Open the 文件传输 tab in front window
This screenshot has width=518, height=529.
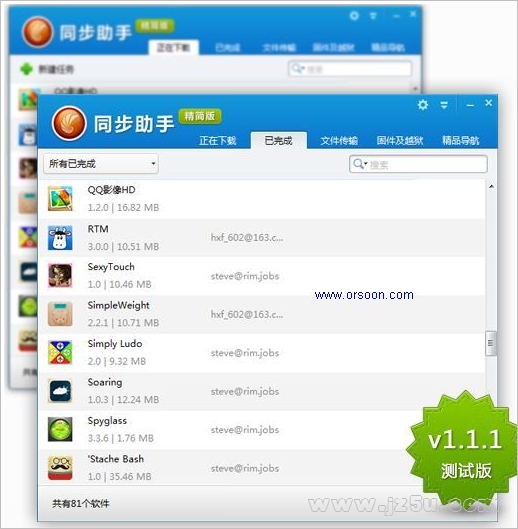(x=339, y=140)
